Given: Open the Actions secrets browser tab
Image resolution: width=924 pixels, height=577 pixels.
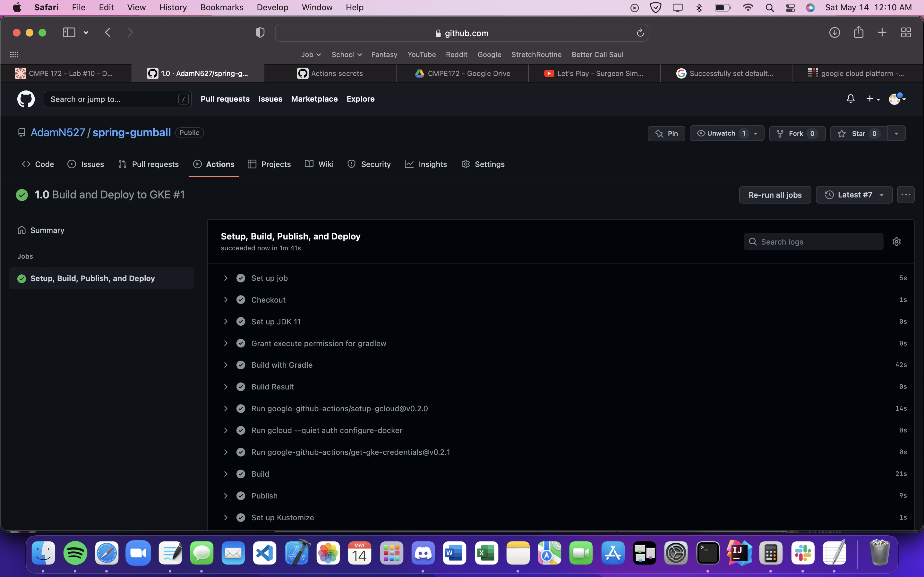Looking at the screenshot, I should click(330, 73).
